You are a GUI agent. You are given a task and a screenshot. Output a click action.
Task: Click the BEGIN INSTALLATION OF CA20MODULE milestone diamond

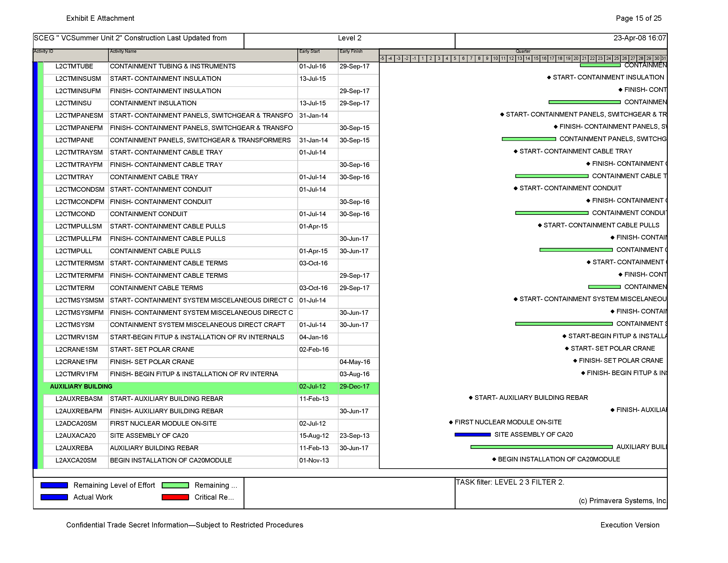(494, 460)
